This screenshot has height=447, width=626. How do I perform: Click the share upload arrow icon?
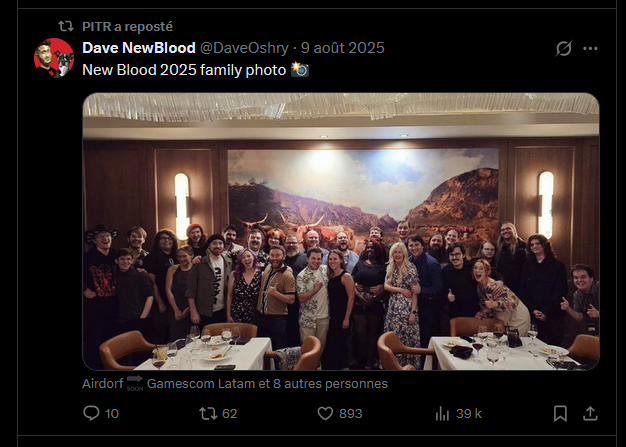590,413
